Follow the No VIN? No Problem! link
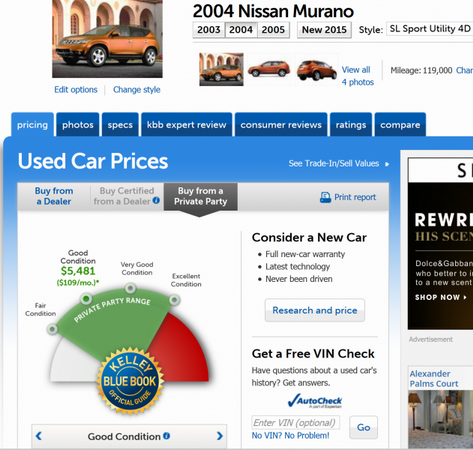Viewport: 473px width, 450px height. (x=290, y=436)
